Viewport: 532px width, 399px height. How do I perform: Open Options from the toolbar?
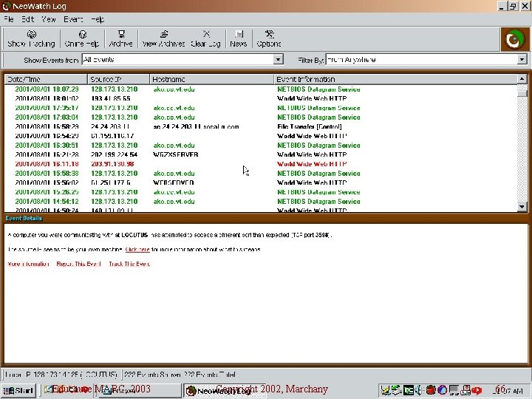(269, 38)
